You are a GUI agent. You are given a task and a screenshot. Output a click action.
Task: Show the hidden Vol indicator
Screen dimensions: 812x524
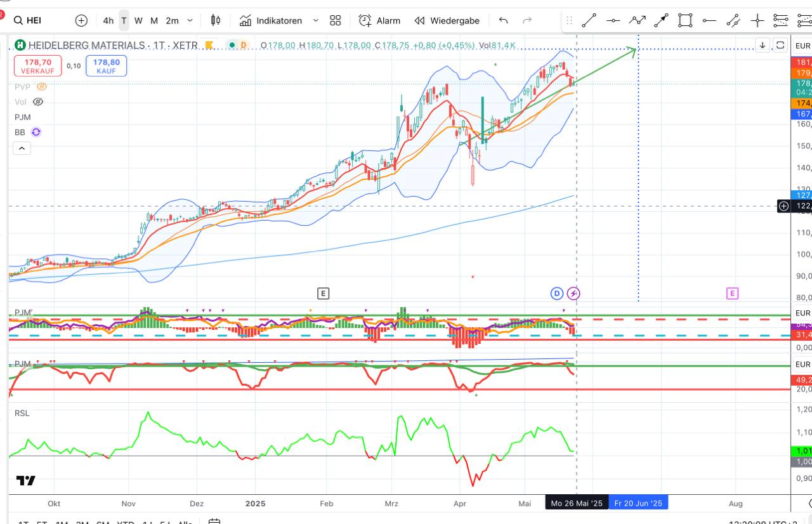coord(37,102)
